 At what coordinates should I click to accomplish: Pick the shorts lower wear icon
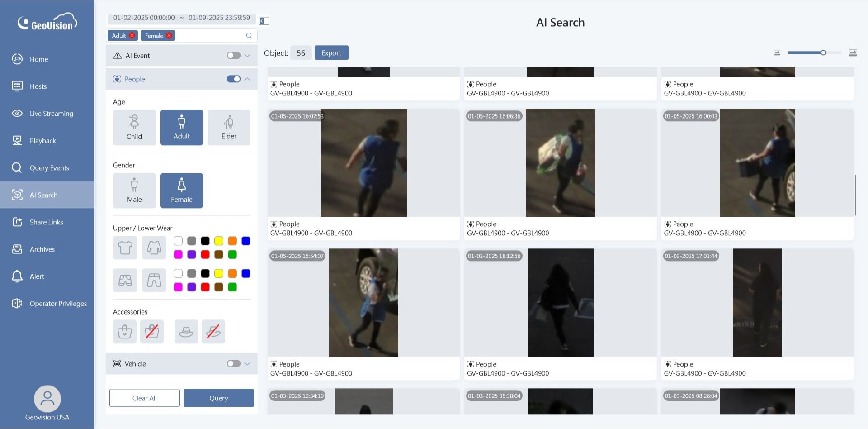(x=125, y=280)
